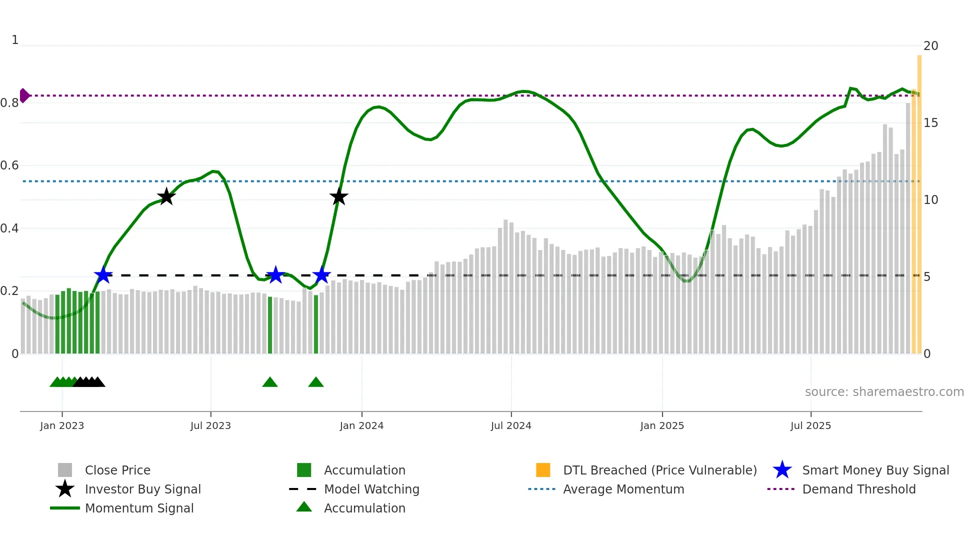Viewport: 980px width, 551px height.
Task: Click the Accumulation triangle legend icon
Action: (304, 507)
